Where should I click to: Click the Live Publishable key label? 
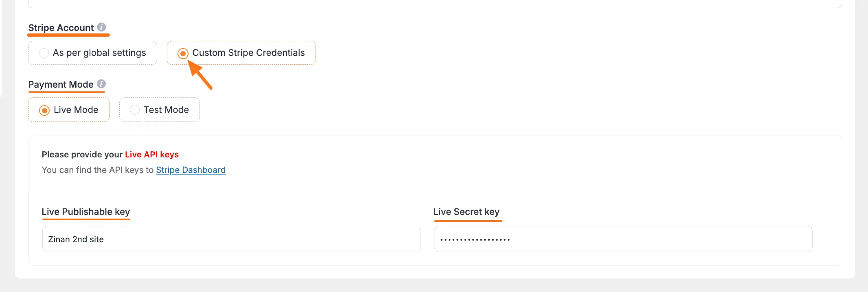pyautogui.click(x=85, y=212)
